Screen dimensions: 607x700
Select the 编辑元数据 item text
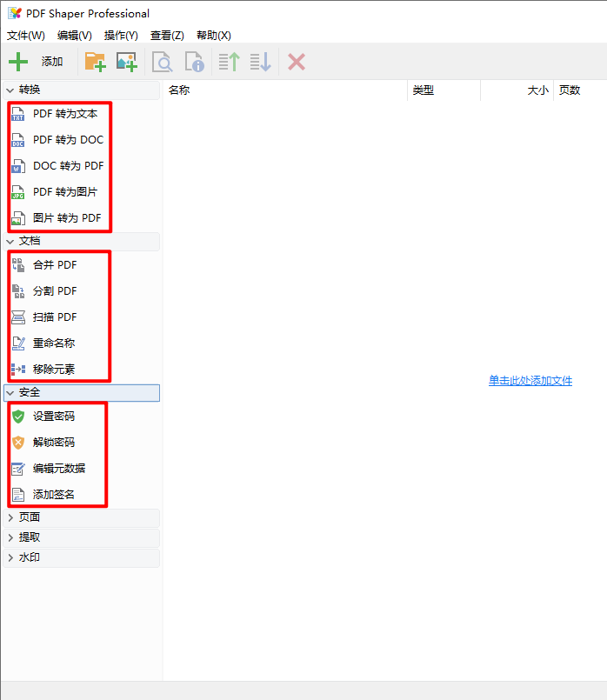coord(59,469)
